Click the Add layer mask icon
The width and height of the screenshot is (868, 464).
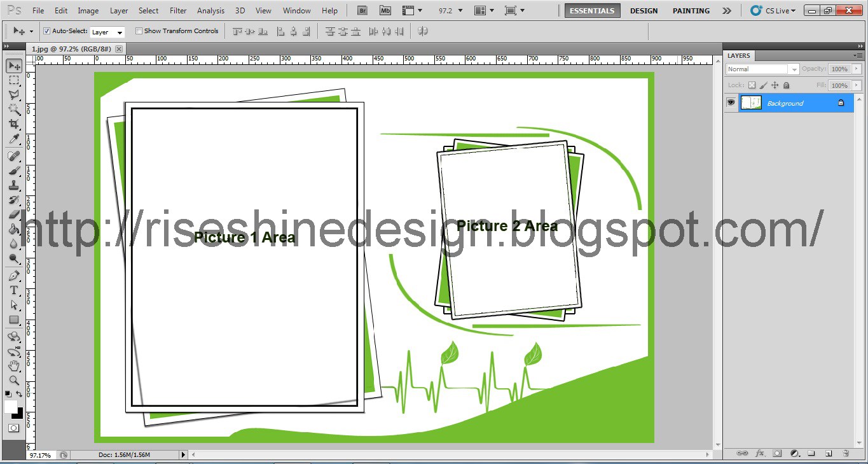tap(777, 453)
